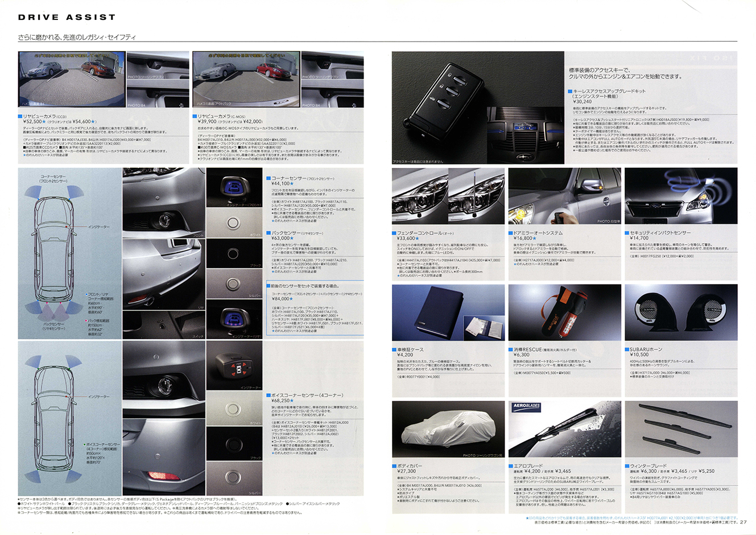756x535 pixels.
Task: Select the 車検証ケース heading
Action: [x=410, y=349]
